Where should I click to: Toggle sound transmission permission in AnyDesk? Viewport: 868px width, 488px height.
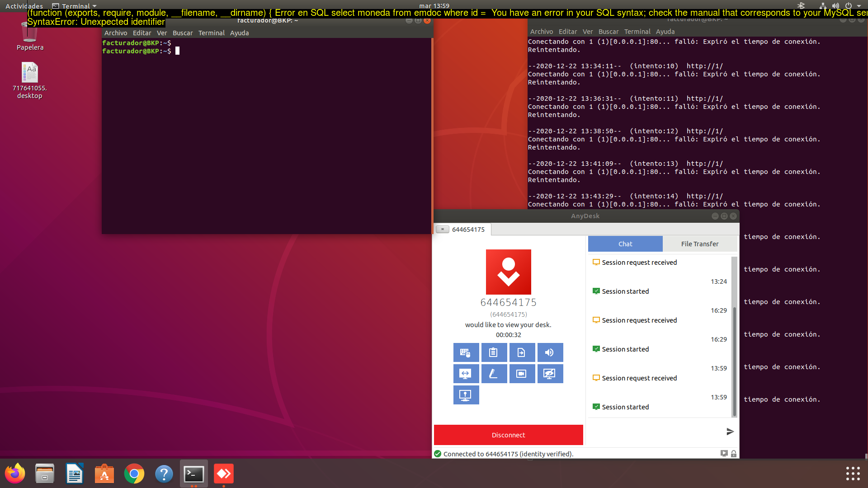(550, 352)
